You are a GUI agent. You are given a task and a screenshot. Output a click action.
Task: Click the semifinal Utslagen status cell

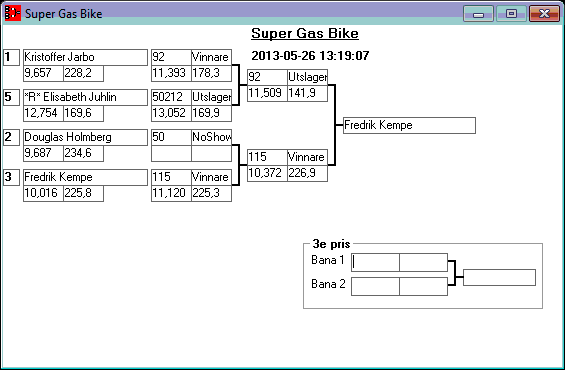tap(308, 77)
